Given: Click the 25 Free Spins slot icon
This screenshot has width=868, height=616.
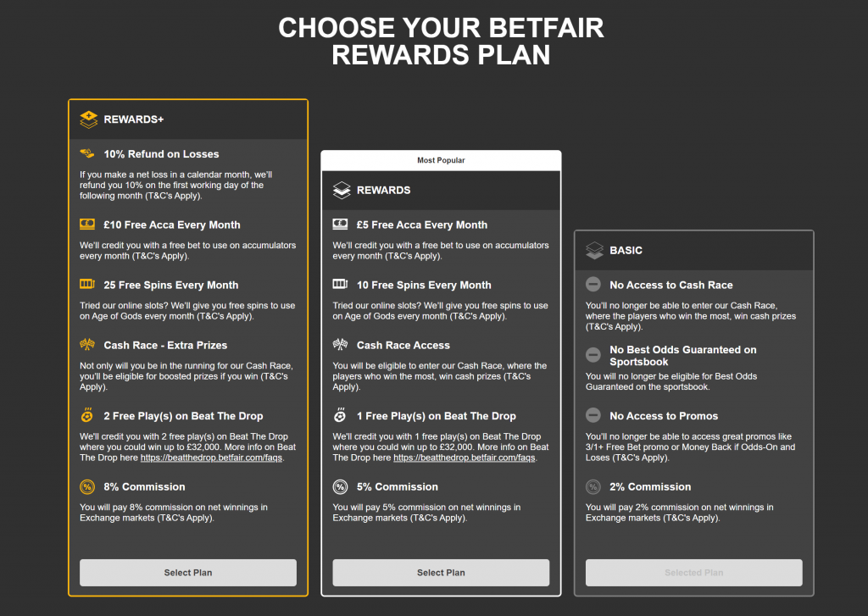Looking at the screenshot, I should click(87, 284).
